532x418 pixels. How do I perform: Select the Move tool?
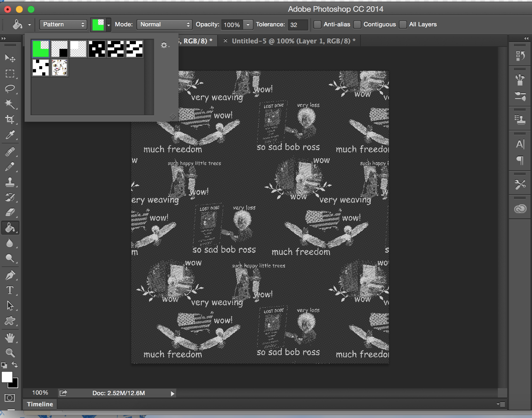[x=10, y=58]
